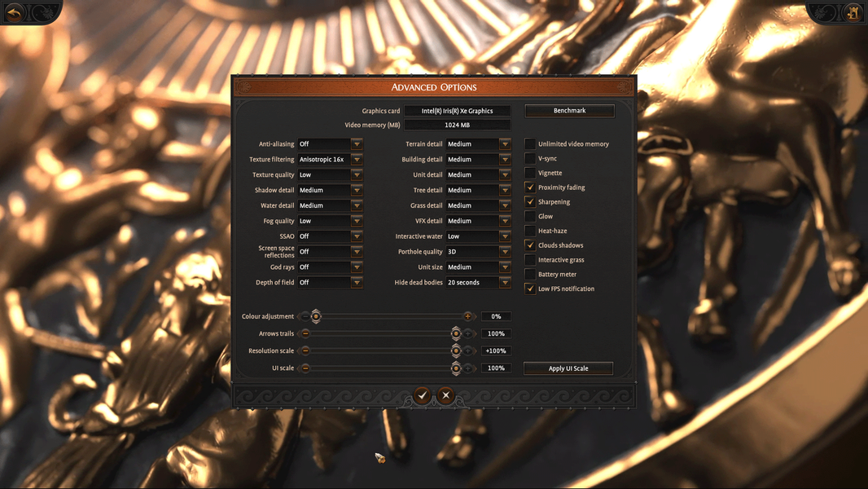This screenshot has width=868, height=489.
Task: Click the Resolution scale slider handle
Action: coord(456,350)
